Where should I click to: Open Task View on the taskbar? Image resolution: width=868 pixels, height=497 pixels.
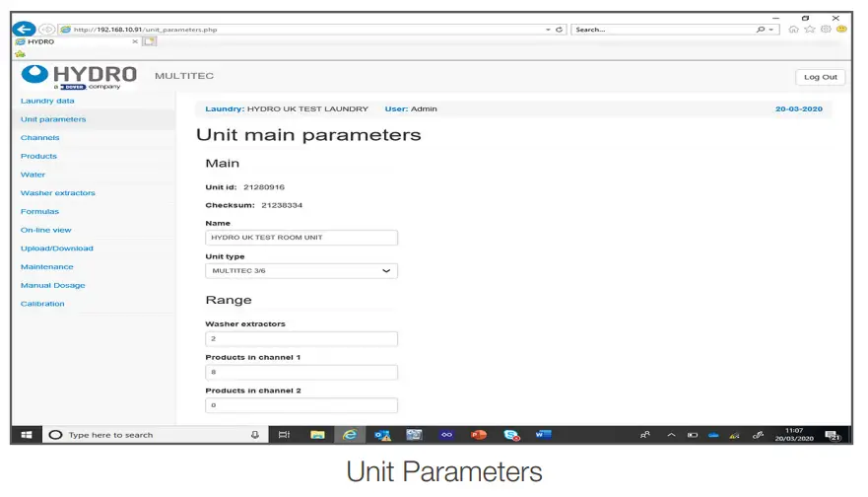[284, 435]
